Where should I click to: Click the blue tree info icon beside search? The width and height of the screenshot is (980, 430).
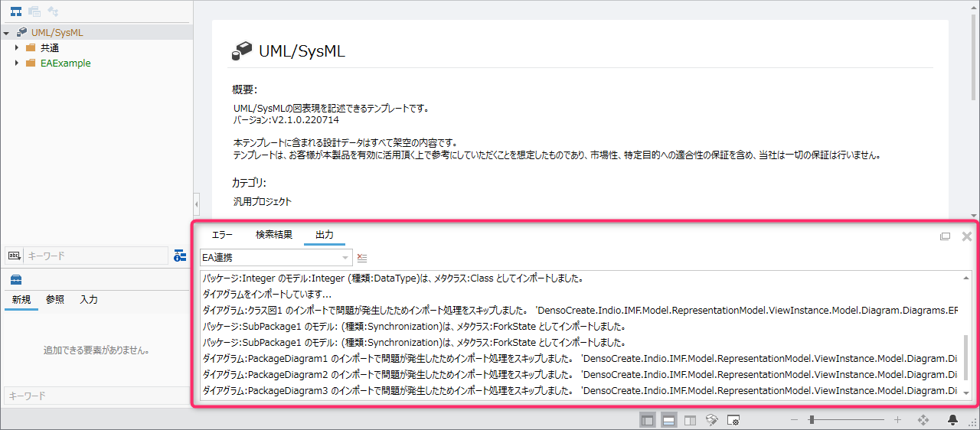(180, 256)
